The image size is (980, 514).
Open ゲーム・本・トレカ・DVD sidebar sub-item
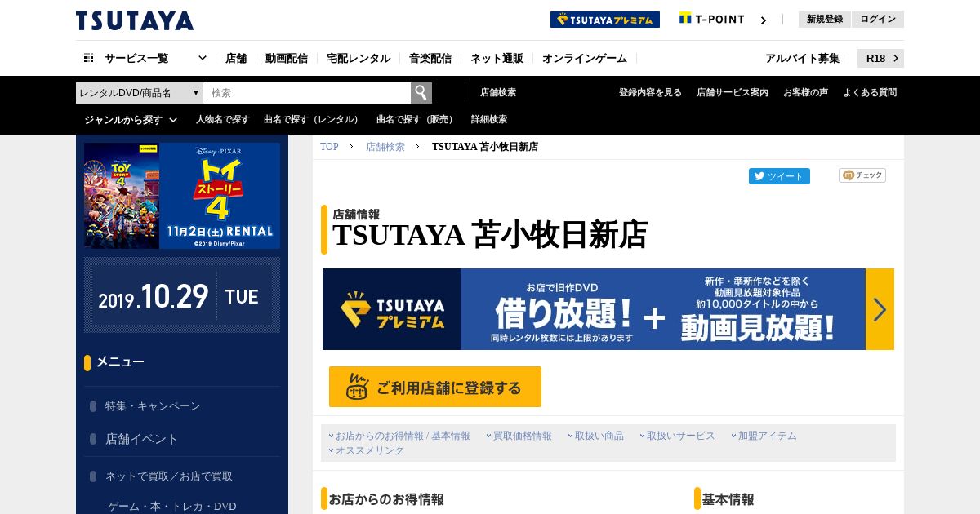(172, 507)
